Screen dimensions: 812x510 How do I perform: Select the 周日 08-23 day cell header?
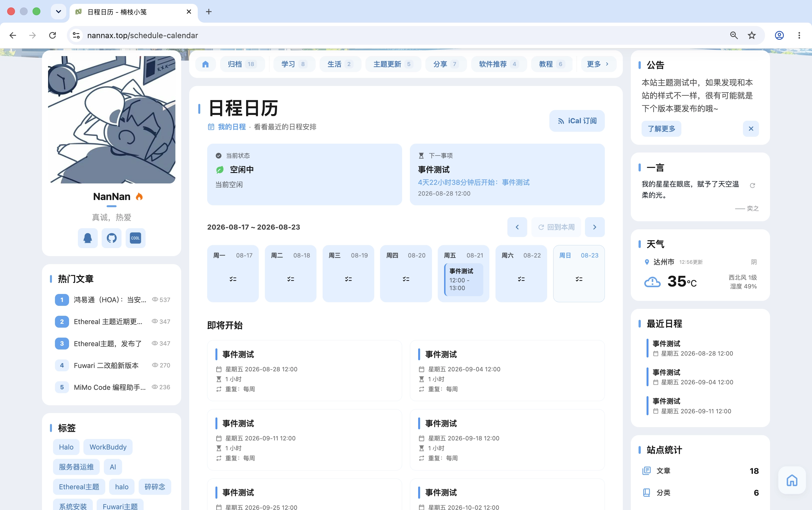tap(579, 255)
